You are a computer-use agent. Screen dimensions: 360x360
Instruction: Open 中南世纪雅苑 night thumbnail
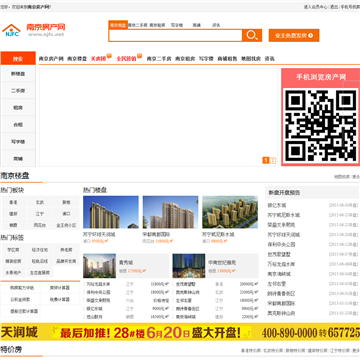click(x=189, y=266)
